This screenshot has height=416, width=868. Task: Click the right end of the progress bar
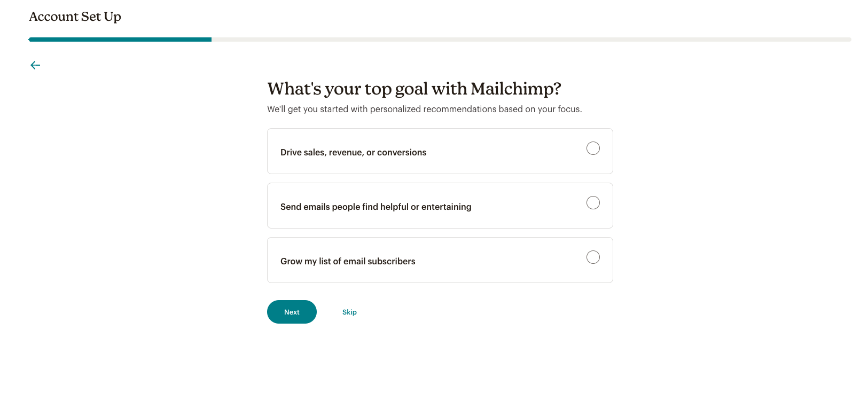(847, 40)
